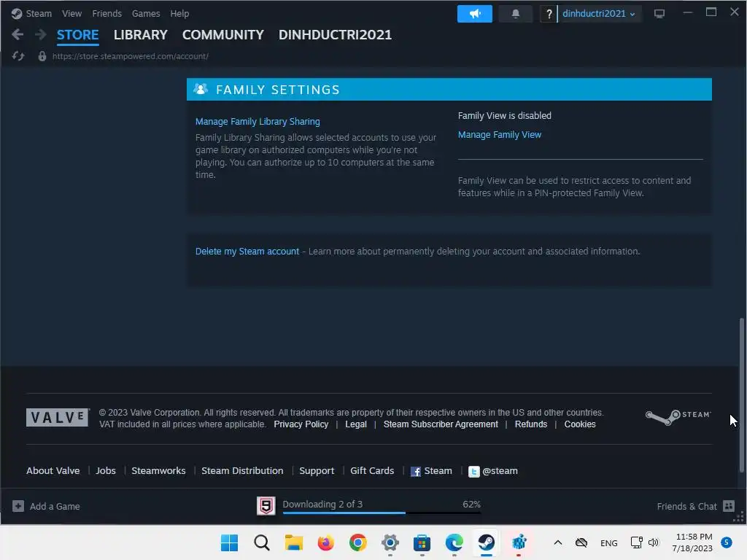Click Delete my Steam account link
Image resolution: width=747 pixels, height=560 pixels.
(247, 251)
